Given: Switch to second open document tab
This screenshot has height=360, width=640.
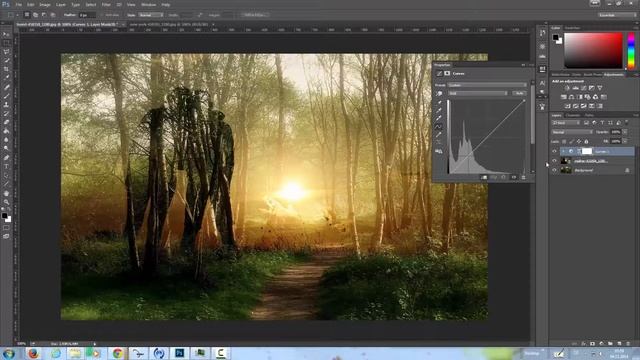Looking at the screenshot, I should click(x=169, y=24).
